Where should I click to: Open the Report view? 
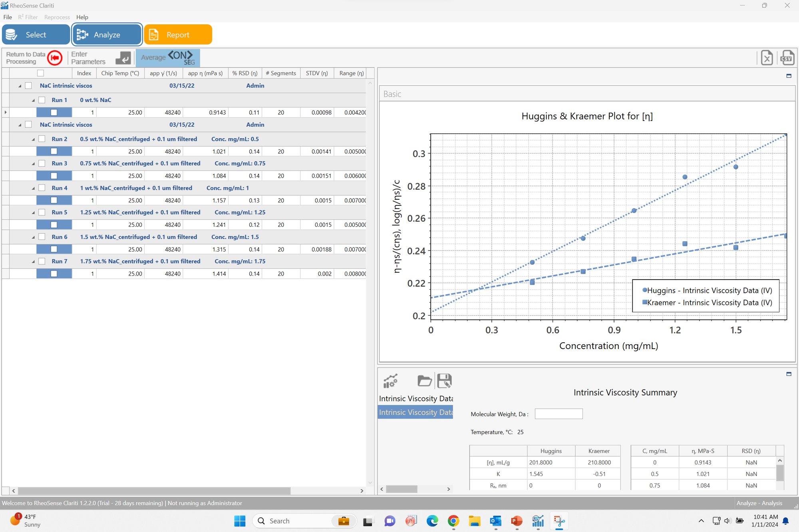coord(177,34)
